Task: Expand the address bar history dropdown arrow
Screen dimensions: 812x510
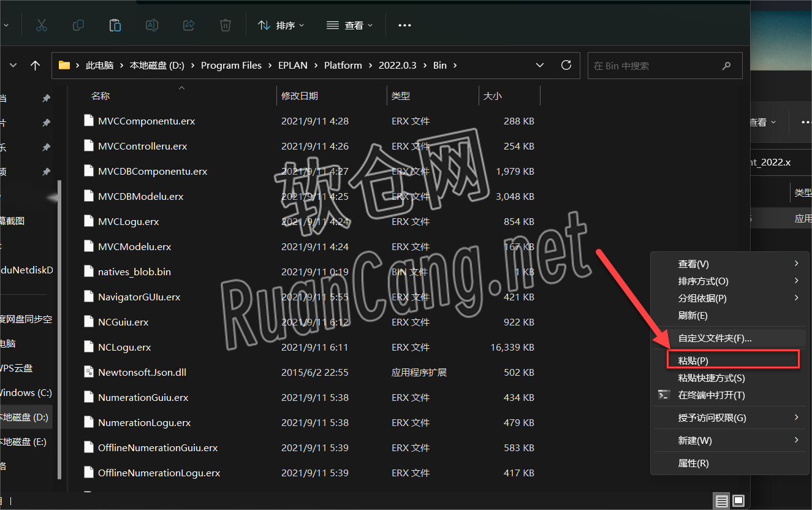Action: tap(539, 65)
